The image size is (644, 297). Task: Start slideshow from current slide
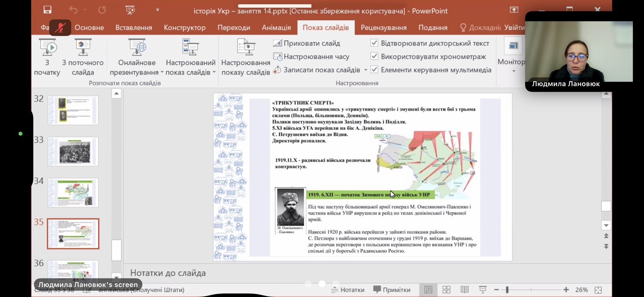point(83,48)
